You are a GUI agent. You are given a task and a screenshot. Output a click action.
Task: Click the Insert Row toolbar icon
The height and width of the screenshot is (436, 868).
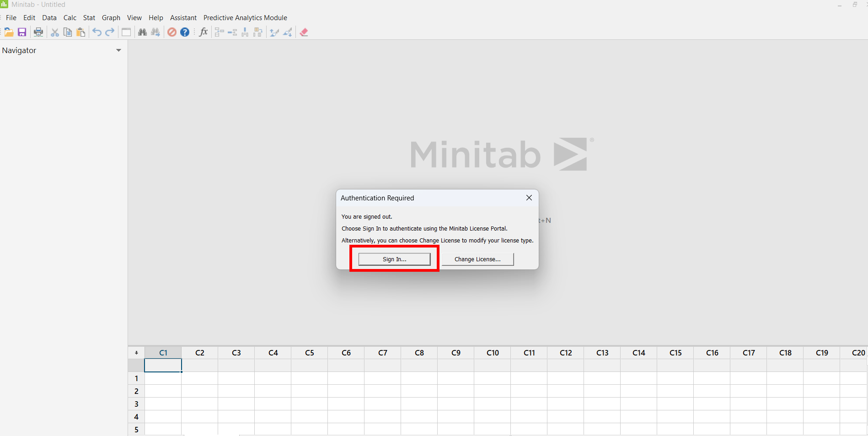232,32
